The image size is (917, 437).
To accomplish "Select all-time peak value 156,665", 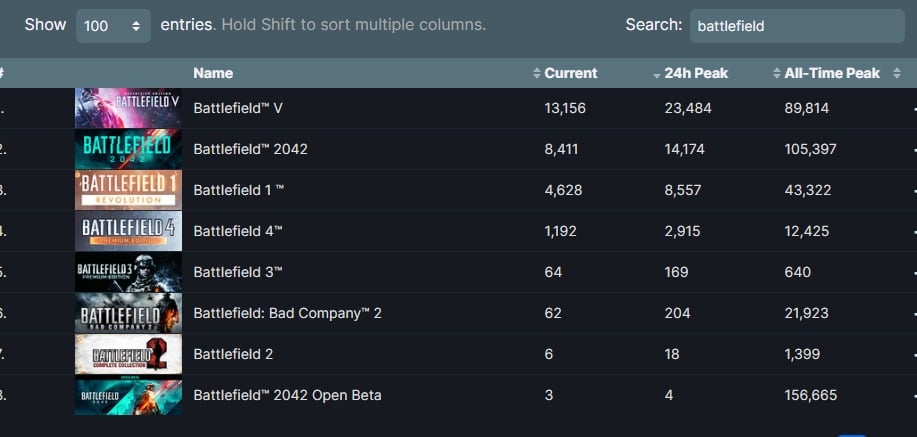I will pyautogui.click(x=811, y=395).
